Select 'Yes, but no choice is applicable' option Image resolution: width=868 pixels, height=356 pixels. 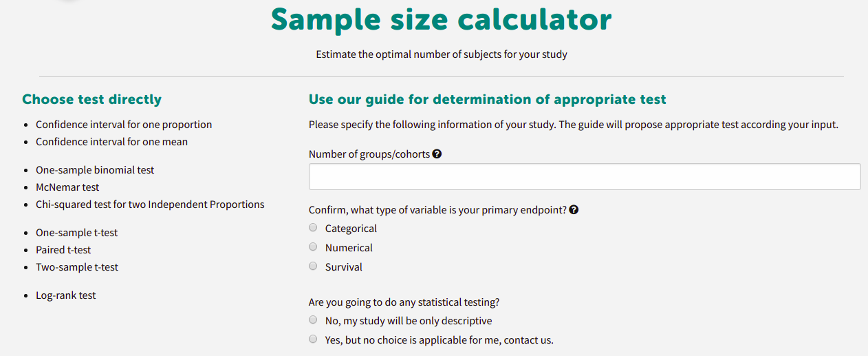313,339
